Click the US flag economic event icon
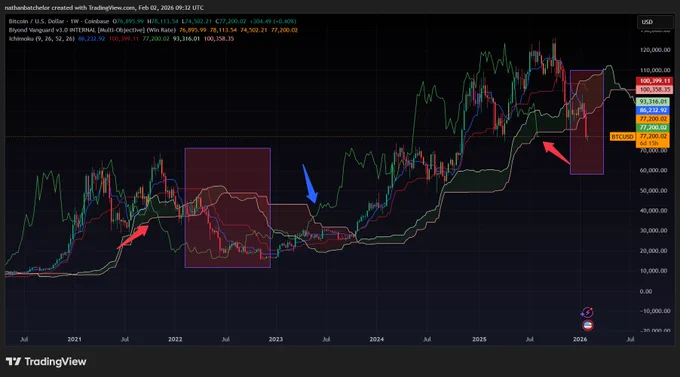The height and width of the screenshot is (377, 680). point(588,325)
